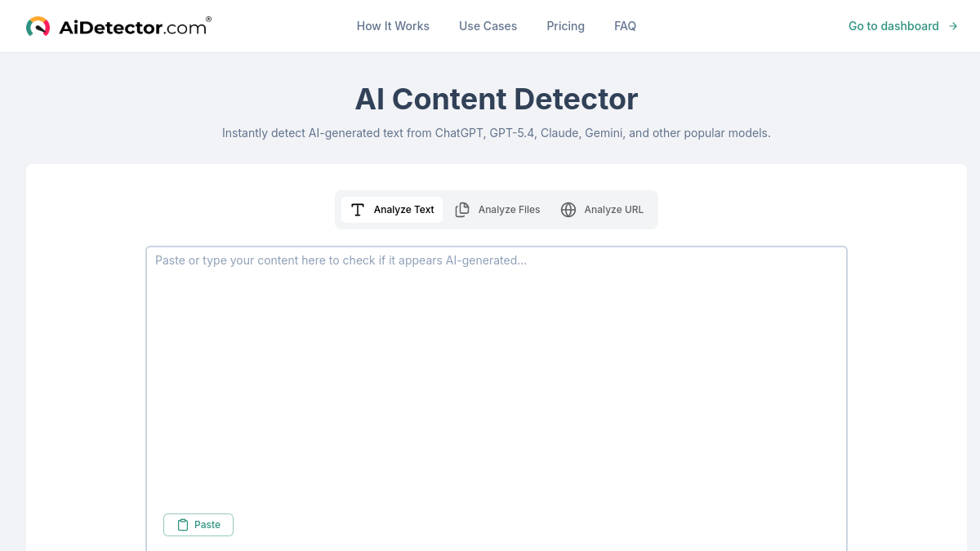Image resolution: width=980 pixels, height=551 pixels.
Task: Switch to the Analyze URL tab
Action: (602, 210)
